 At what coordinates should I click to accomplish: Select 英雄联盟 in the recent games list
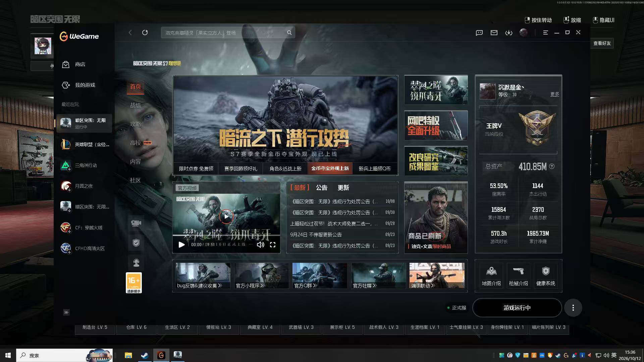click(84, 144)
